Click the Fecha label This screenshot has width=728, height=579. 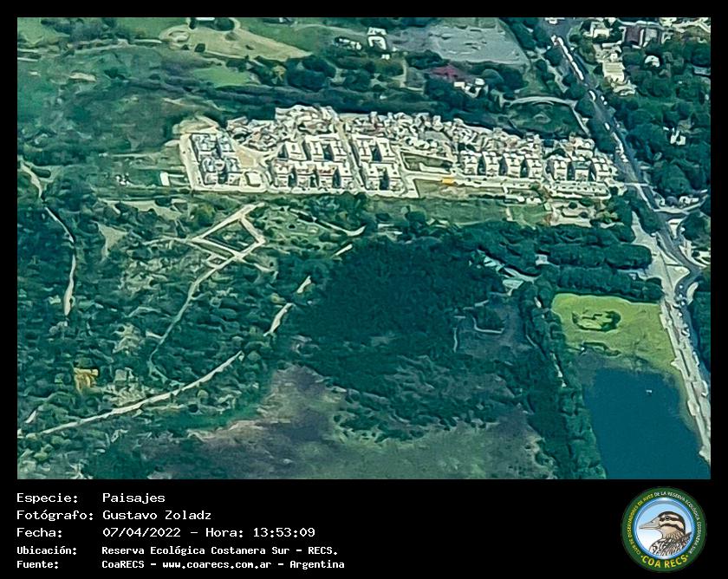click(x=39, y=532)
